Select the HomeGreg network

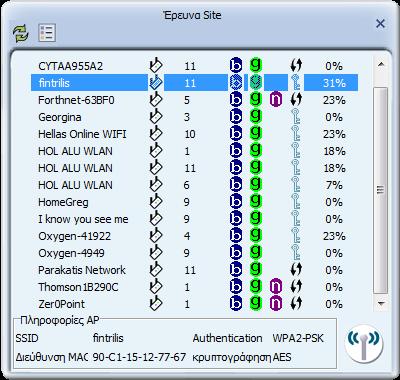pos(195,202)
